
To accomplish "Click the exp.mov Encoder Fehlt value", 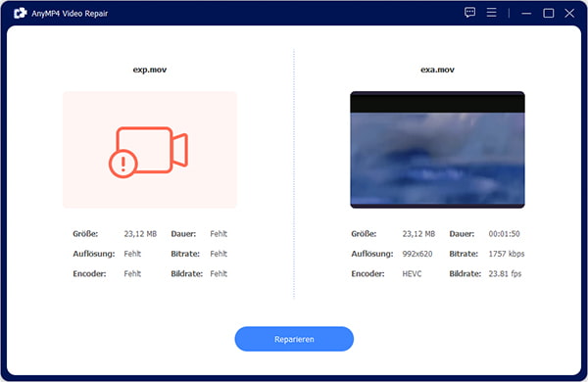I will (x=132, y=273).
